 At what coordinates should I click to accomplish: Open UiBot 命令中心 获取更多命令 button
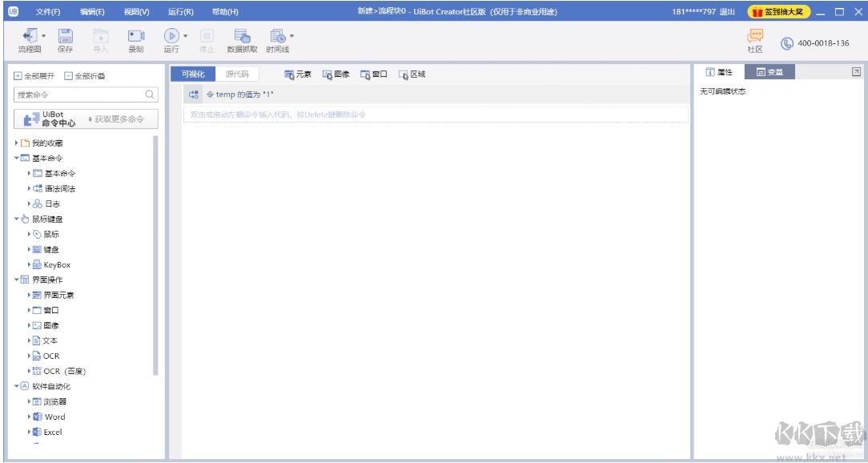(86, 119)
